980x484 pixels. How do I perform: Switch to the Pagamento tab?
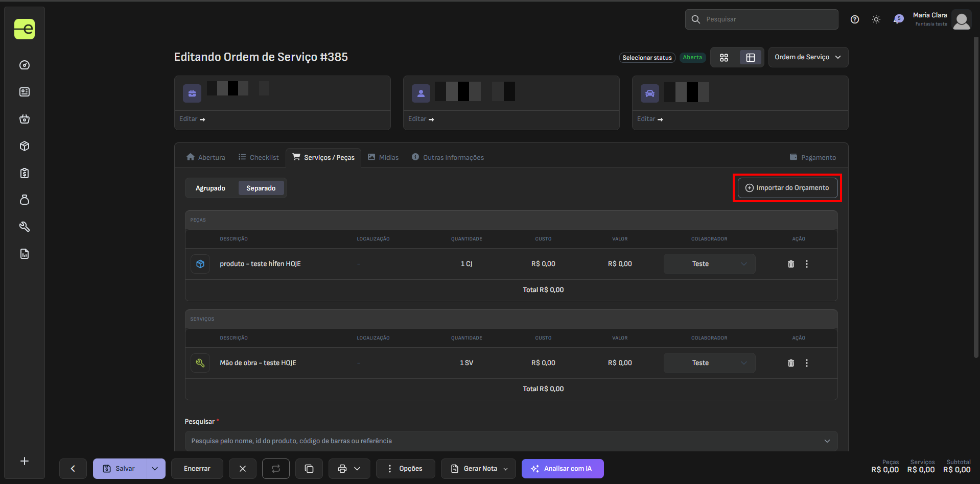click(x=813, y=157)
